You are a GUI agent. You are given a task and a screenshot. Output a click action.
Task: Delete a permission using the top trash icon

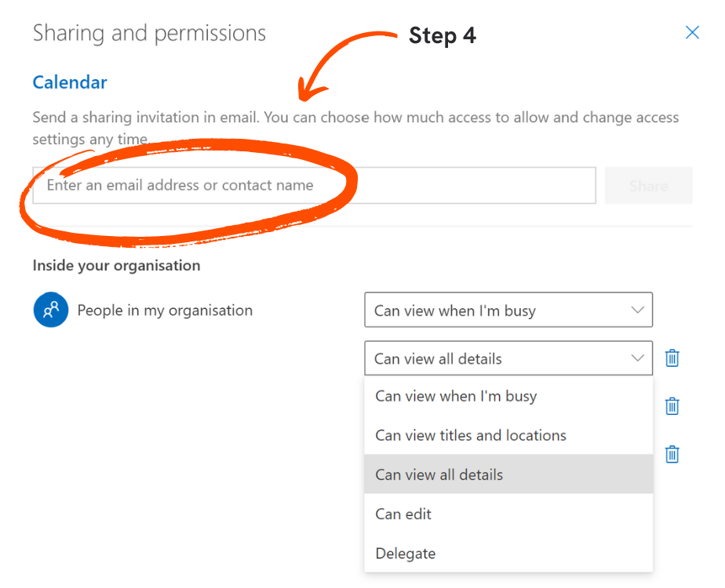click(x=672, y=358)
